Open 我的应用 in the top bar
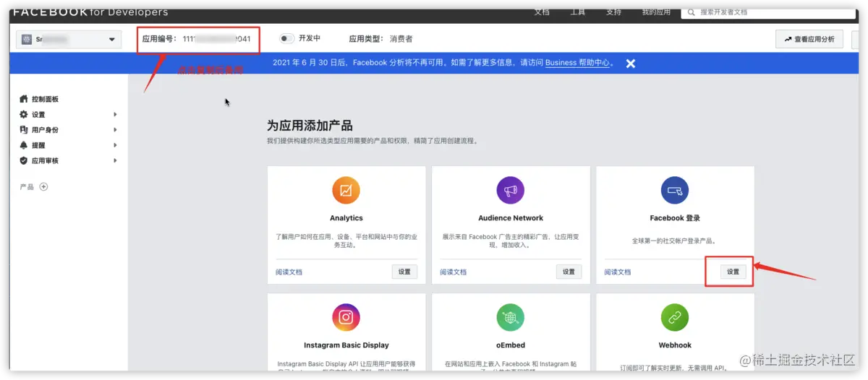This screenshot has width=868, height=380. point(656,12)
